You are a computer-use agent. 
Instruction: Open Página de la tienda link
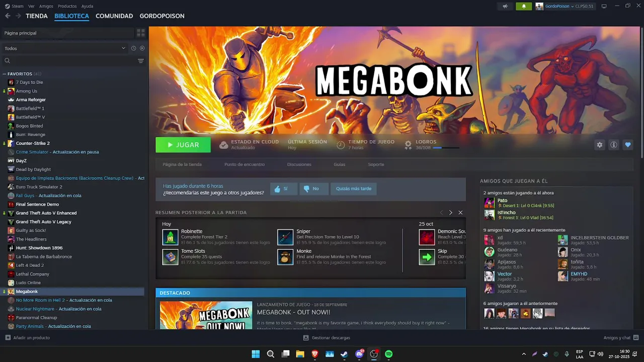[x=182, y=164]
